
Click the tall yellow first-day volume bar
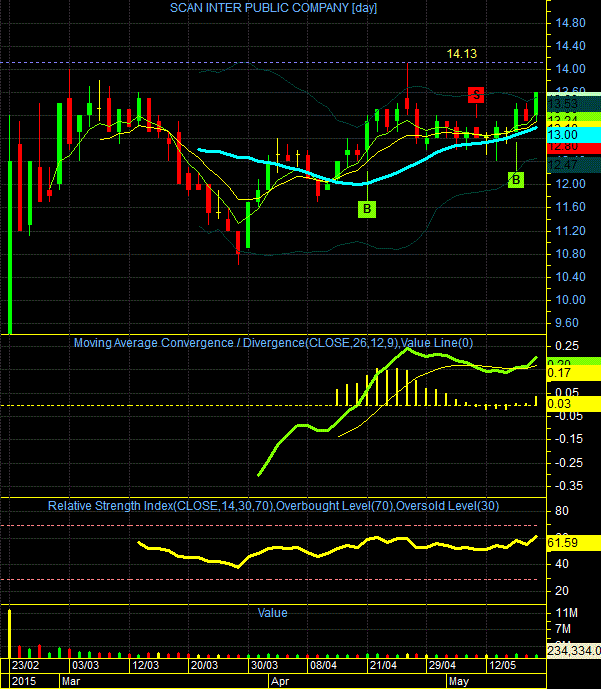pyautogui.click(x=10, y=633)
